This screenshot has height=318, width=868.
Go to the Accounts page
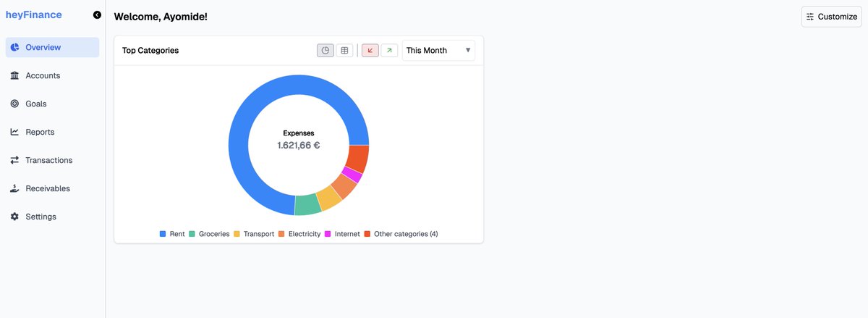[43, 75]
